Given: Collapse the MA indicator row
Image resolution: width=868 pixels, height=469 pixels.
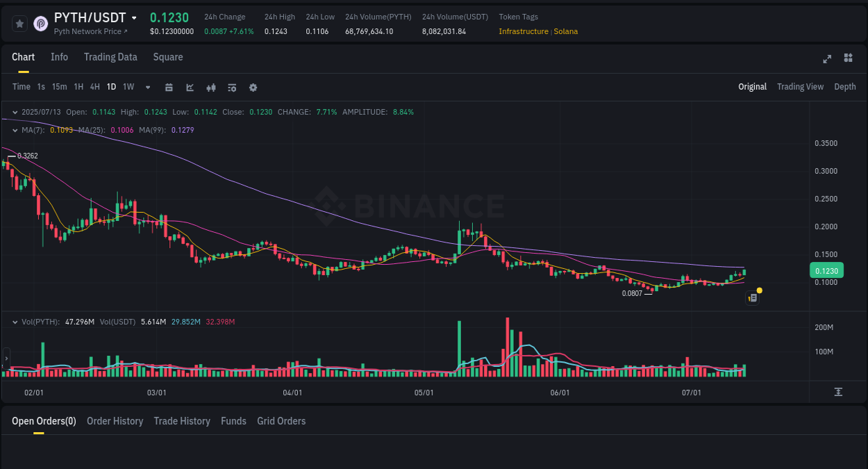Looking at the screenshot, I should pyautogui.click(x=14, y=130).
